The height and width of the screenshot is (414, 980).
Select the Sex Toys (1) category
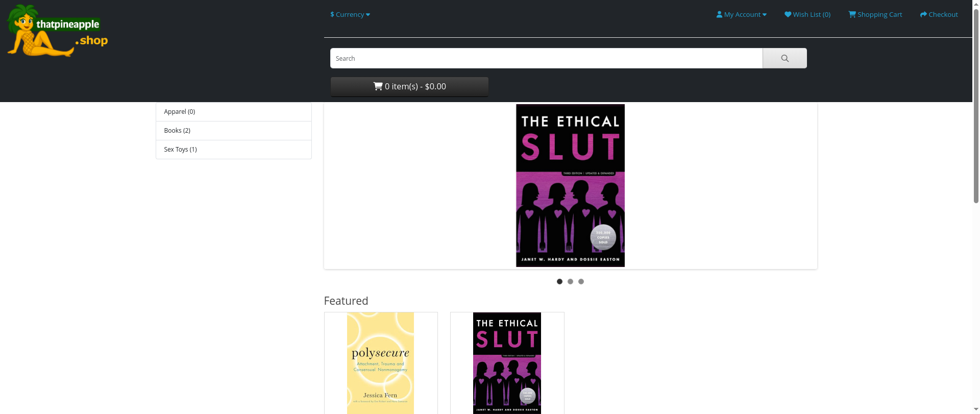tap(234, 150)
